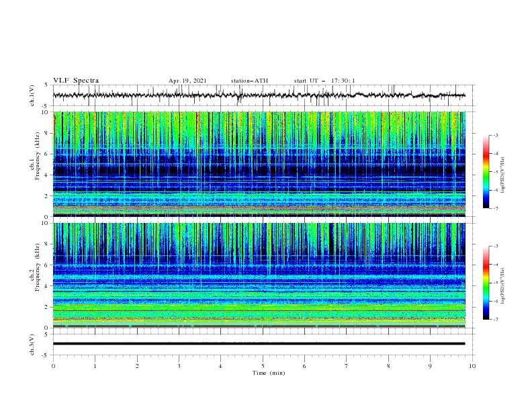
Task: Click time axis tick label '3'
Action: point(179,366)
